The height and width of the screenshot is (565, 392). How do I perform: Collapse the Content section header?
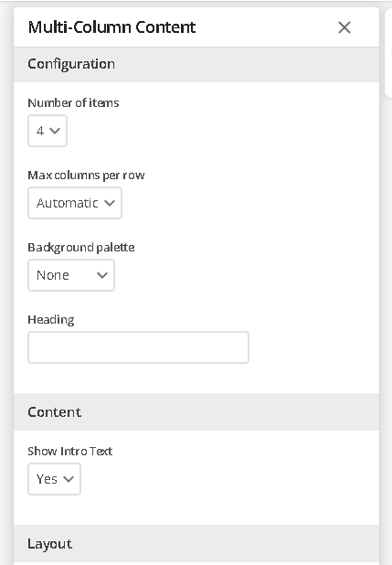[x=196, y=411]
